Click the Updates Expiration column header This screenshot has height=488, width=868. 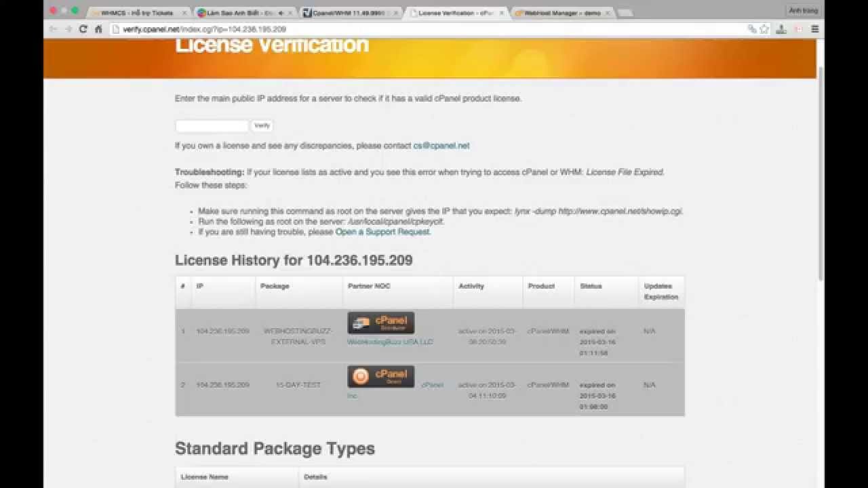point(661,291)
